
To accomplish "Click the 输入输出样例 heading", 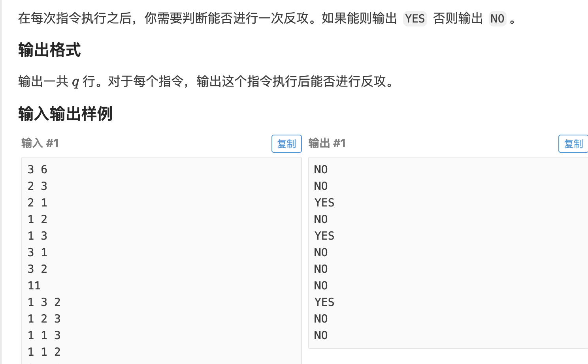I will point(65,114).
